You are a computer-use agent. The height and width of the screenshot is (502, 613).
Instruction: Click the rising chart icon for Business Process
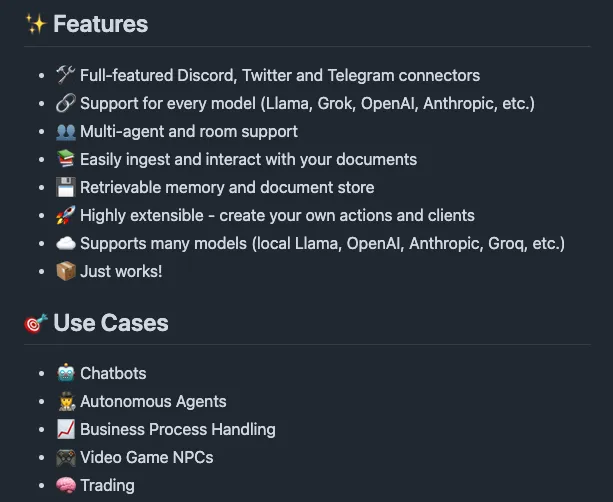click(x=66, y=429)
